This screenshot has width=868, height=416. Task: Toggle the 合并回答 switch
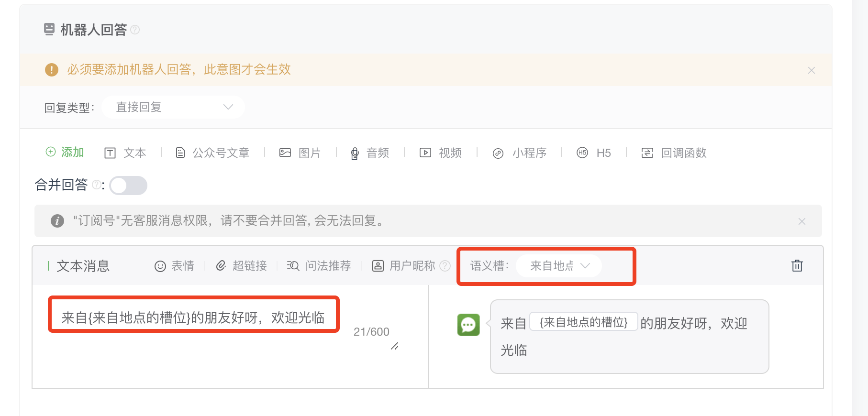coord(128,186)
